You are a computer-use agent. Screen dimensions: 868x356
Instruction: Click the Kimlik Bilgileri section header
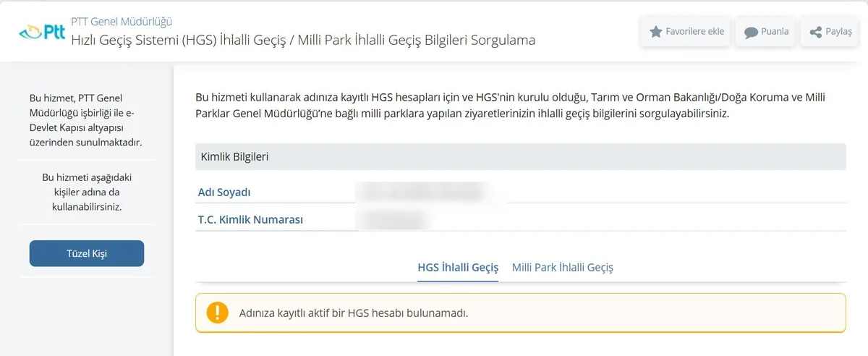coord(520,156)
